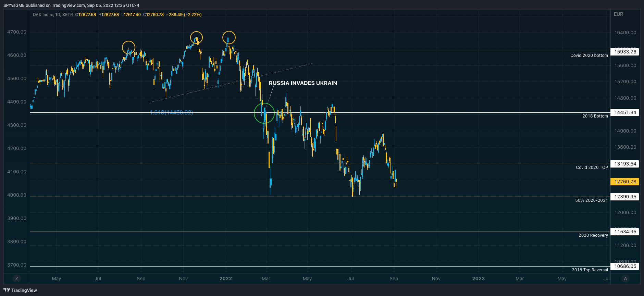Click the DAX Index, 1D, XETR symbol title
This screenshot has width=644, height=296.
[53, 15]
